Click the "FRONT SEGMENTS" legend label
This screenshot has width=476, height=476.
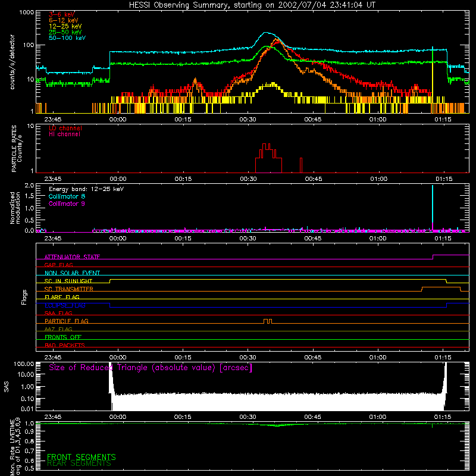click(82, 457)
